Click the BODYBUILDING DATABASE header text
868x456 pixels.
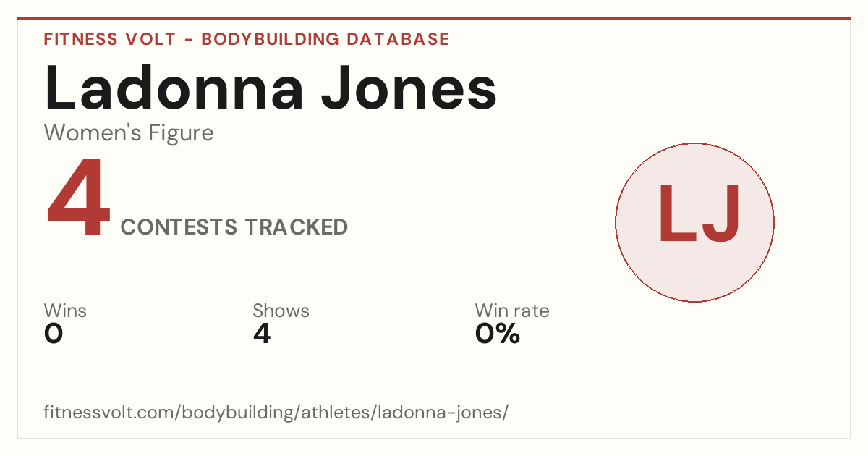click(x=325, y=39)
